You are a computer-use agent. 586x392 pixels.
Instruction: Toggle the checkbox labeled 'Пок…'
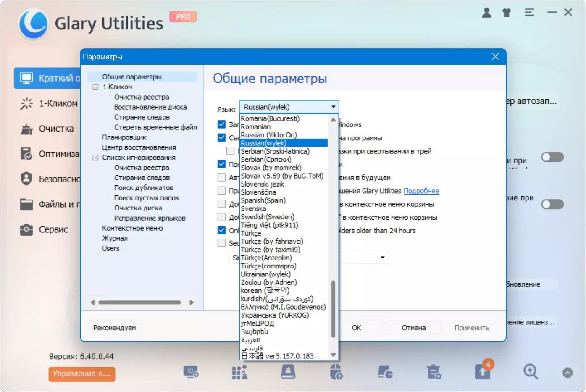click(x=221, y=164)
